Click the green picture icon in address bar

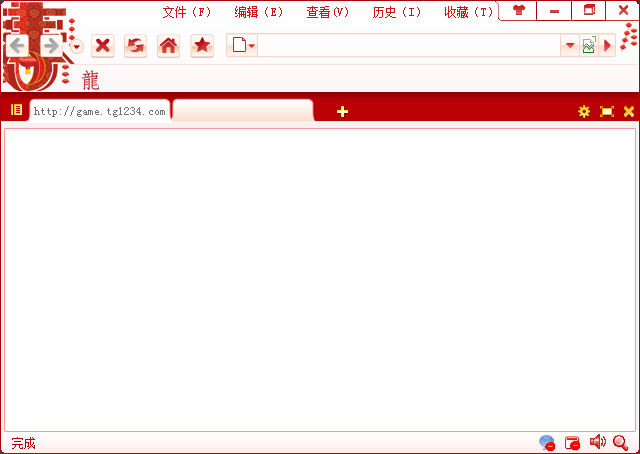(589, 45)
